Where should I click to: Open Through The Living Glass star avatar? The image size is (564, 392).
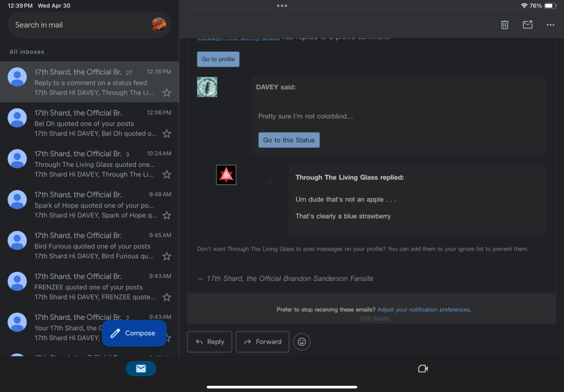[x=226, y=175]
